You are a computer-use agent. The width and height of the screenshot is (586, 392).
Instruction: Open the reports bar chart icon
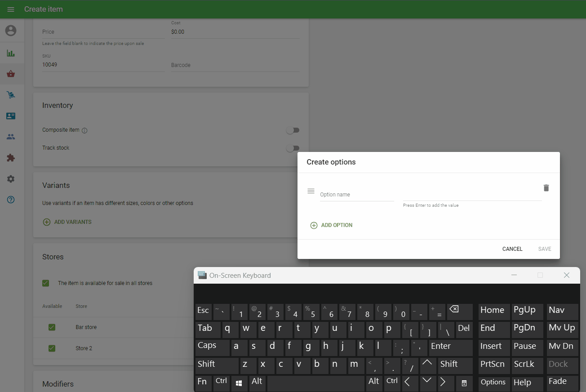(11, 53)
